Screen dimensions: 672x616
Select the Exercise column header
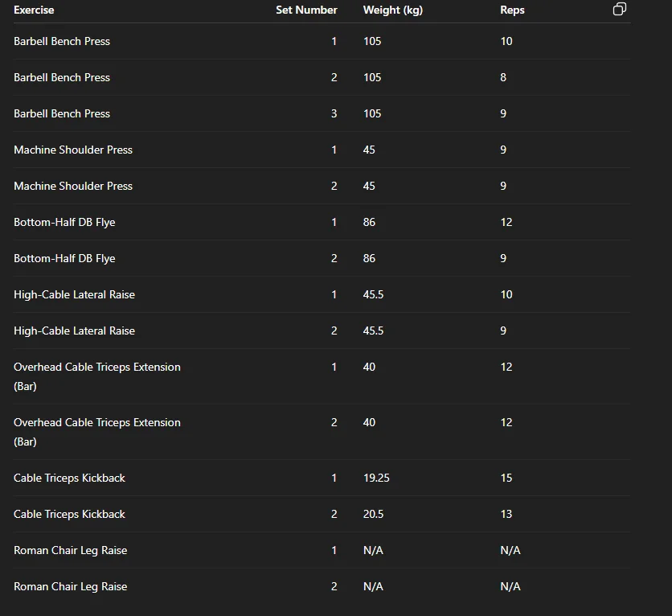click(34, 10)
